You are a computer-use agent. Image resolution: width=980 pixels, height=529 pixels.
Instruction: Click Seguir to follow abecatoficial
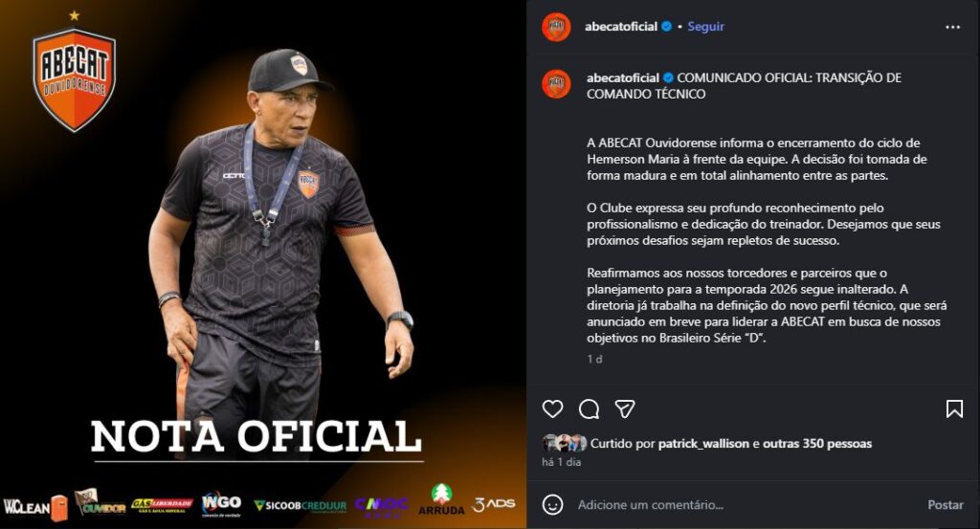click(x=705, y=26)
